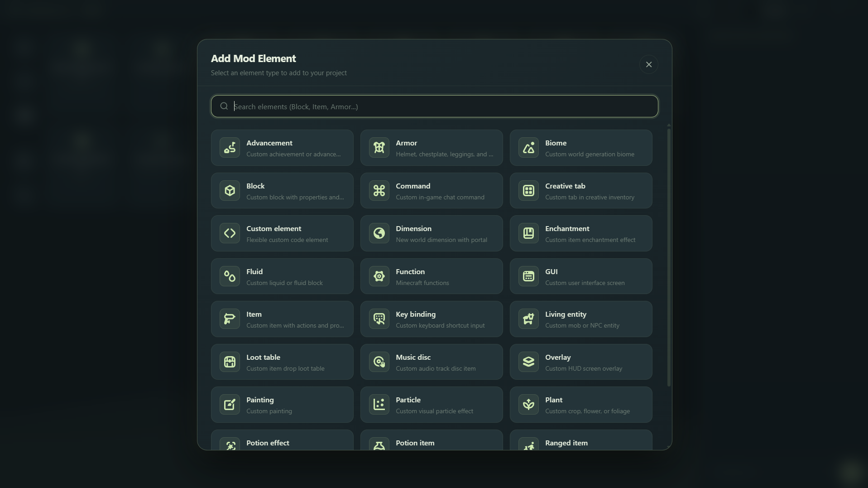Click the Living entity mob icon
Viewport: 868px width, 488px height.
(x=528, y=319)
